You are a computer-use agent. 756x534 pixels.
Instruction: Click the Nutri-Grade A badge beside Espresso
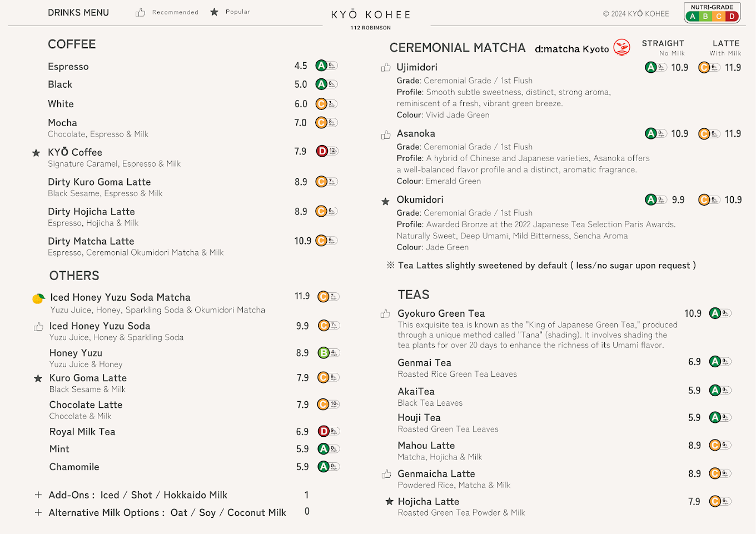(326, 66)
